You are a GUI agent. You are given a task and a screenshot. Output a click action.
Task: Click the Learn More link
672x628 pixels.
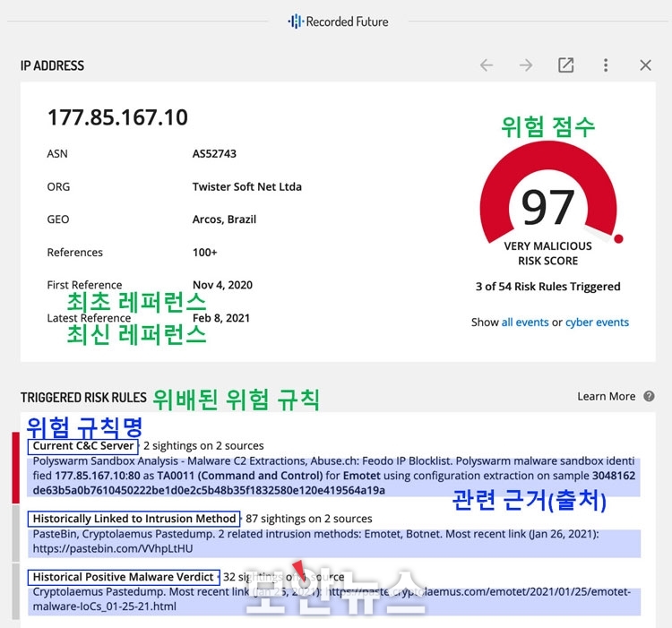pyautogui.click(x=607, y=396)
